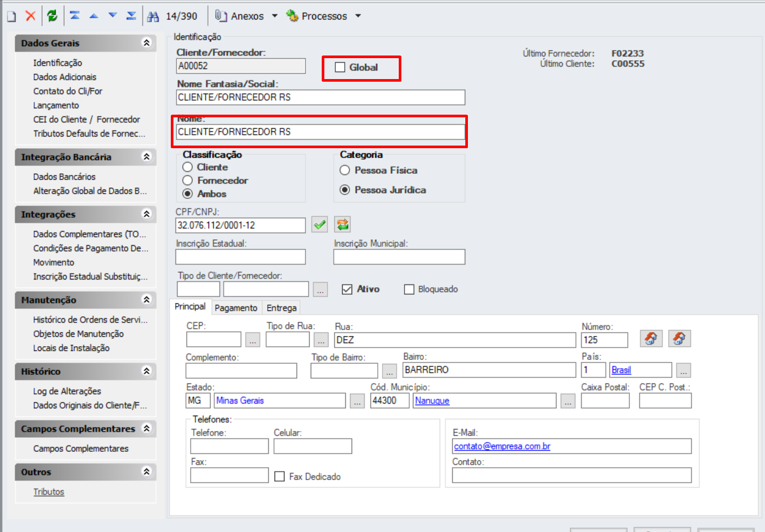
Task: Open Objetos de Manutenção in sidebar
Action: 79,334
